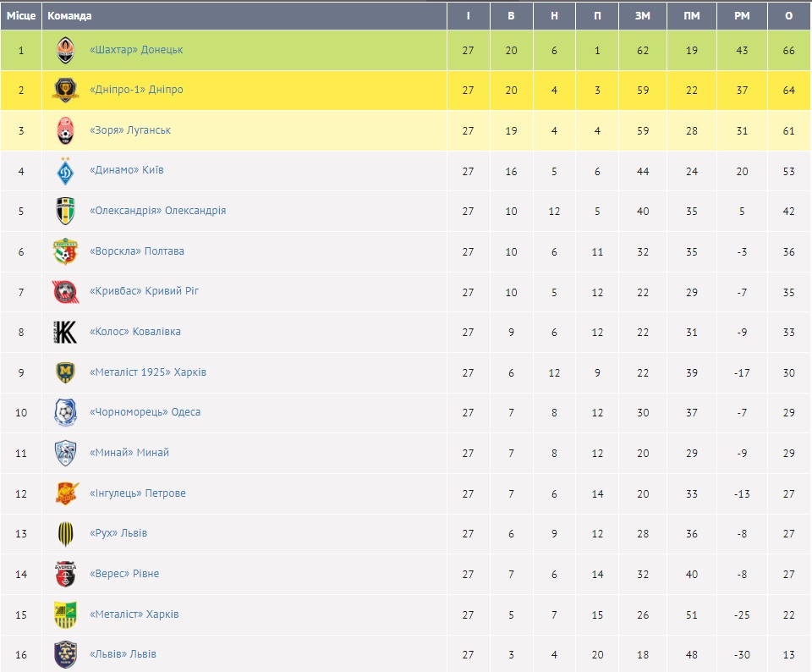Click the Dnipro-1 club crest
The height and width of the screenshot is (672, 812).
click(65, 91)
